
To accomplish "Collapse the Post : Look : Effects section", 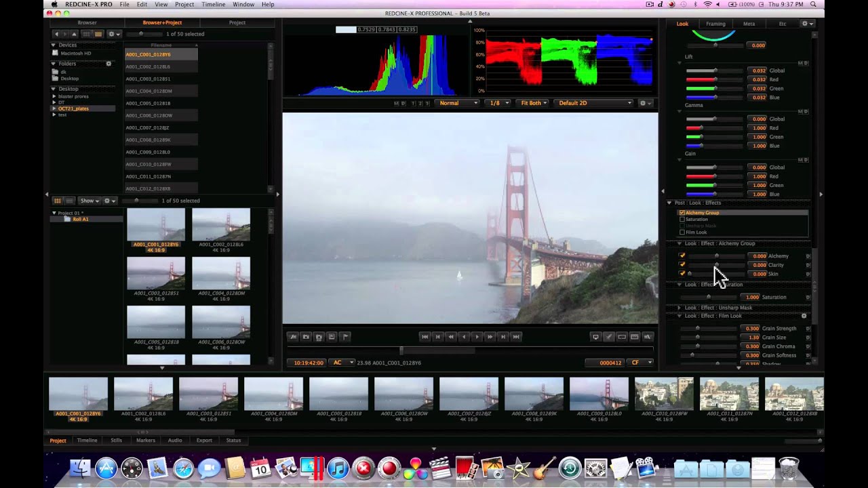I will point(669,203).
